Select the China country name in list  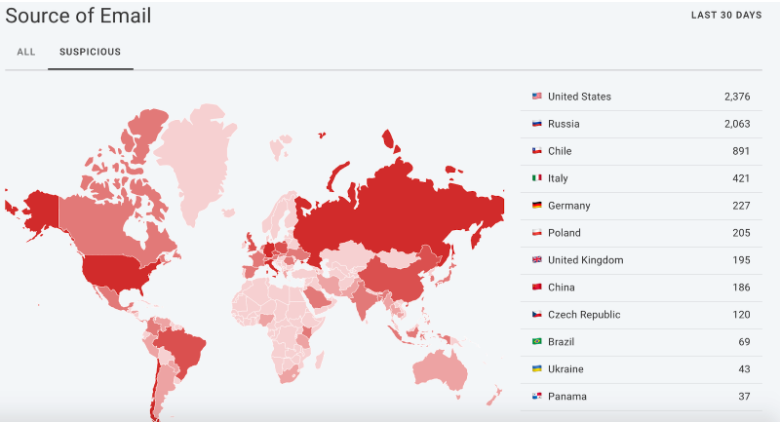pyautogui.click(x=561, y=287)
